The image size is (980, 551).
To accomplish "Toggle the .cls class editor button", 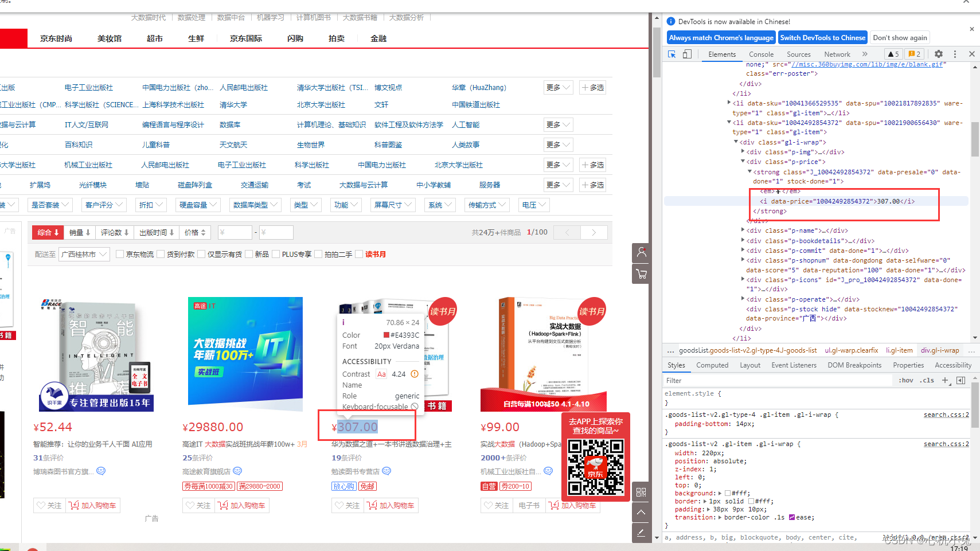I will [927, 380].
